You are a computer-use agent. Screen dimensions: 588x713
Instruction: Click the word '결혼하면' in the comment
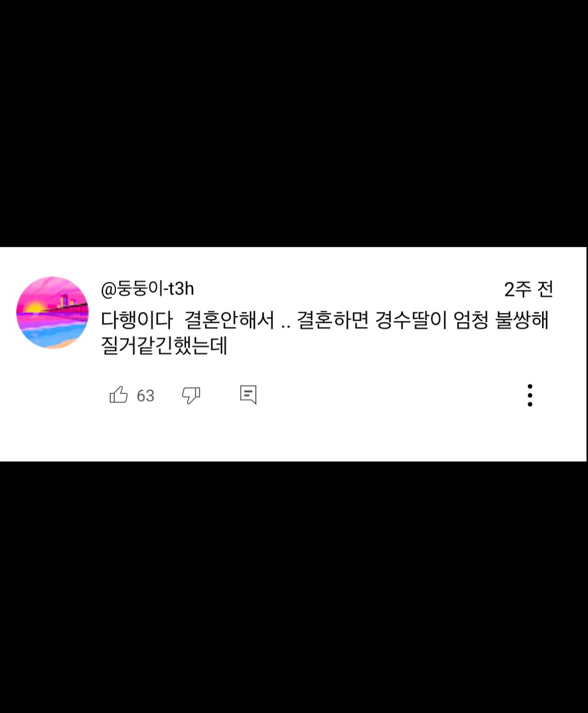point(333,320)
